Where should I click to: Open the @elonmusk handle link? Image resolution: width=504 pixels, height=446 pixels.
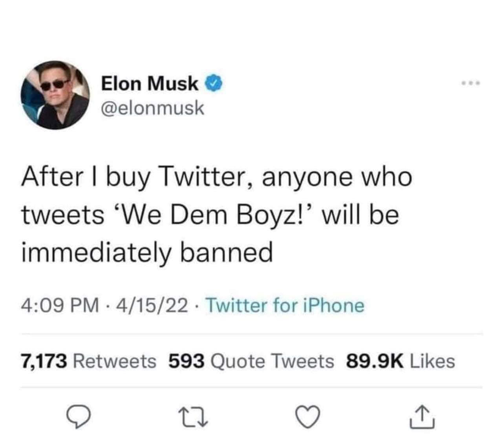tap(152, 108)
